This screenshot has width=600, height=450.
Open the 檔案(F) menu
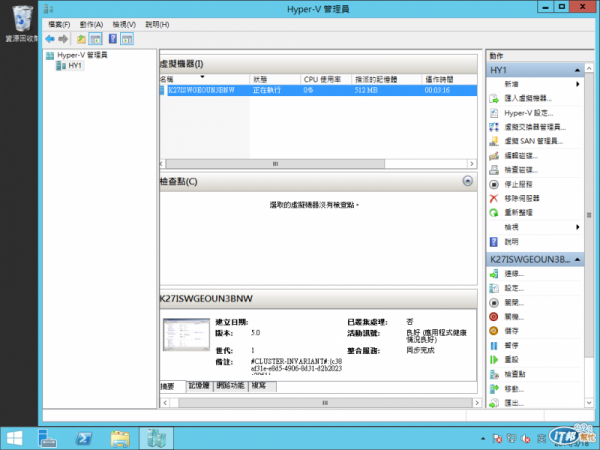coord(59,24)
